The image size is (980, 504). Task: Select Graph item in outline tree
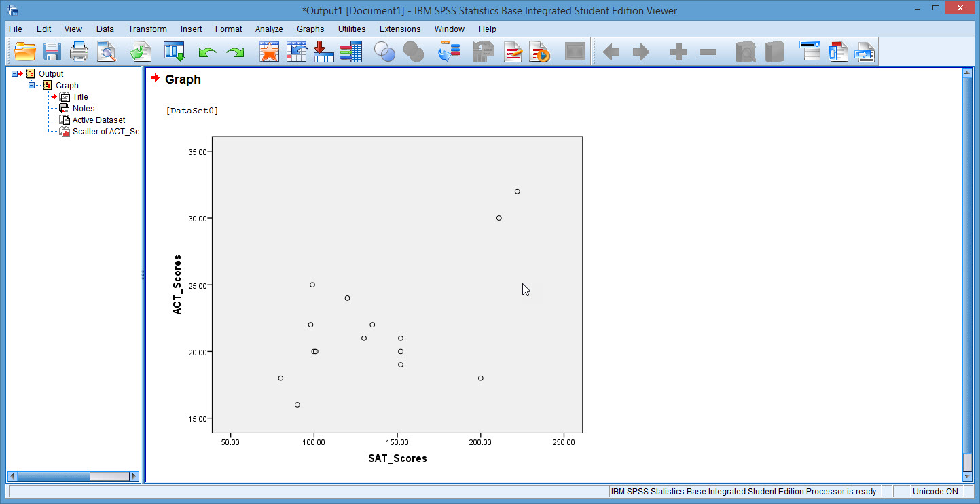pos(67,85)
